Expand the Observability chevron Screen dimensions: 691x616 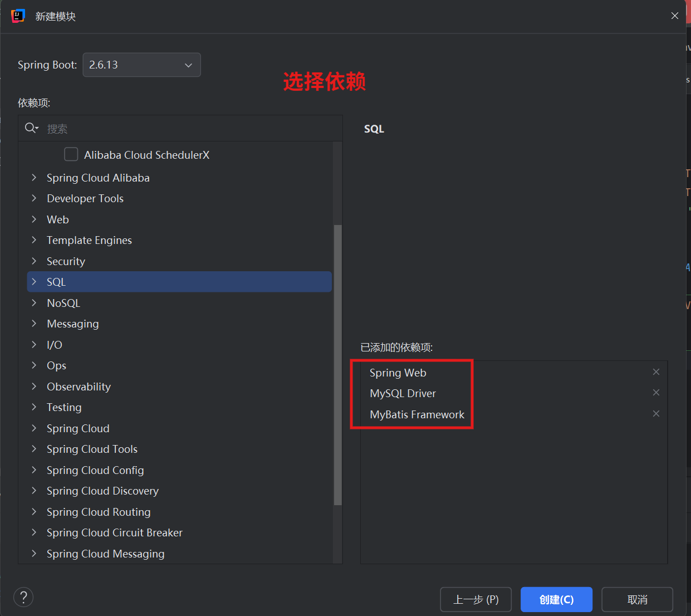coord(34,387)
